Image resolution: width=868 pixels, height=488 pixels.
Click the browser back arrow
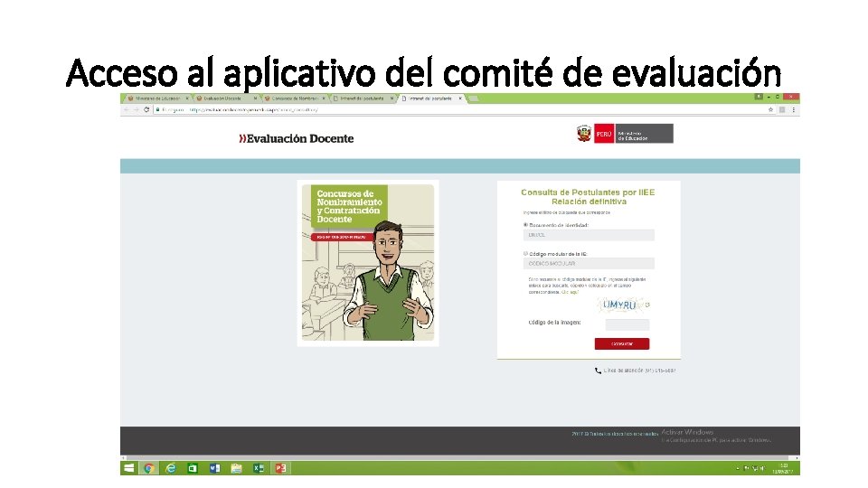click(x=127, y=109)
